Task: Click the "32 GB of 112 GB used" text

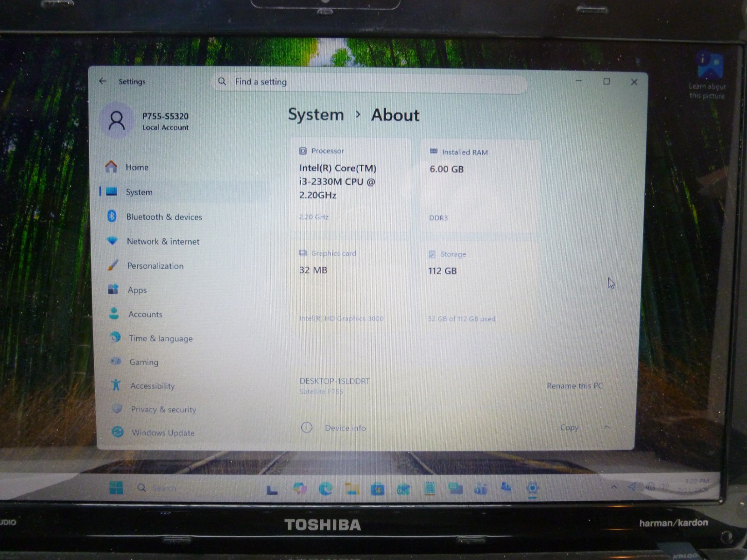Action: click(x=462, y=319)
